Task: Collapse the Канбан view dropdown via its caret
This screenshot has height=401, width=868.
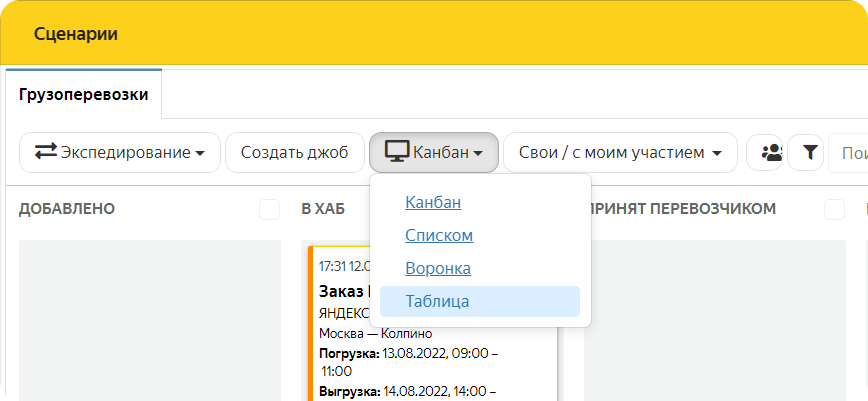Action: 479,154
